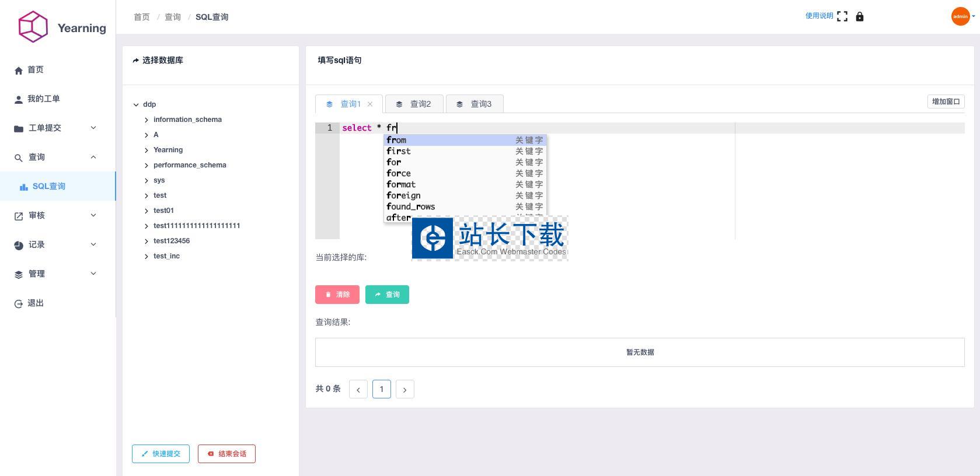Screen dimensions: 980x476
Task: Click the SQL查询 bar chart icon
Action: click(x=24, y=187)
